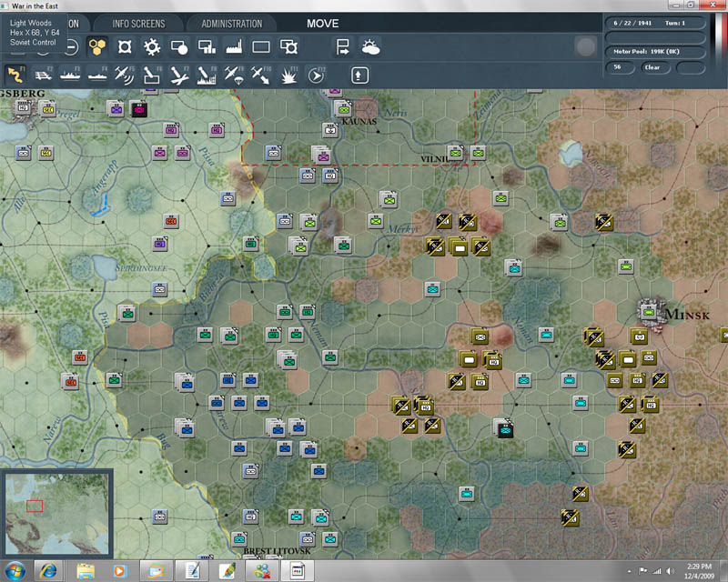Open Internet Explorer from taskbar
The image size is (728, 582).
point(48,571)
